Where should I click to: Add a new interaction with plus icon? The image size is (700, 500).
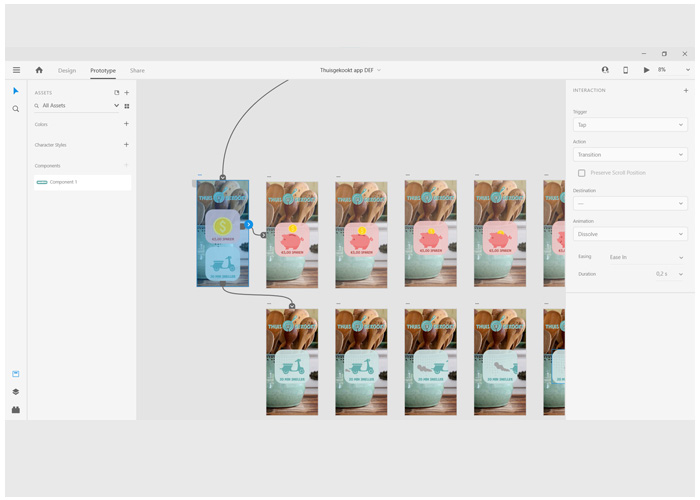click(686, 91)
